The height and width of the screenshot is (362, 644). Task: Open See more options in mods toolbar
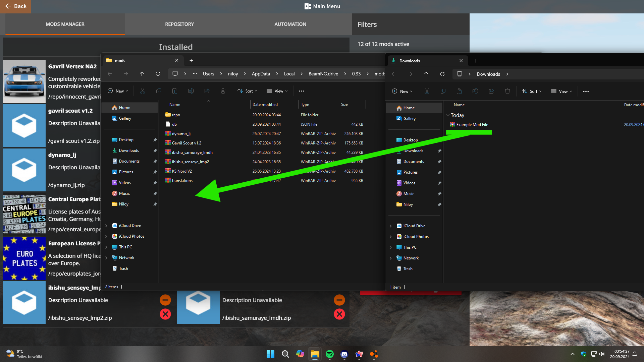click(301, 91)
